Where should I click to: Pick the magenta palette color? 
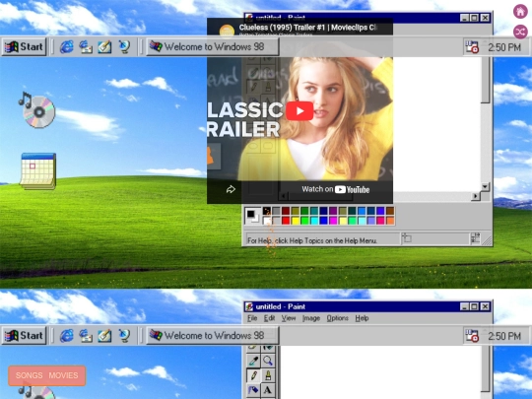click(x=333, y=221)
